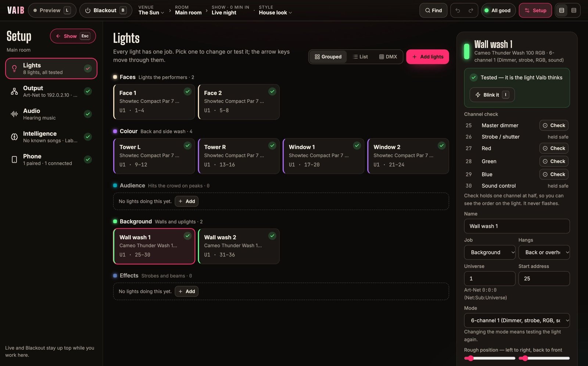Screen dimensions: 588x366
Task: Open the Phone section icon
Action: (x=14, y=160)
